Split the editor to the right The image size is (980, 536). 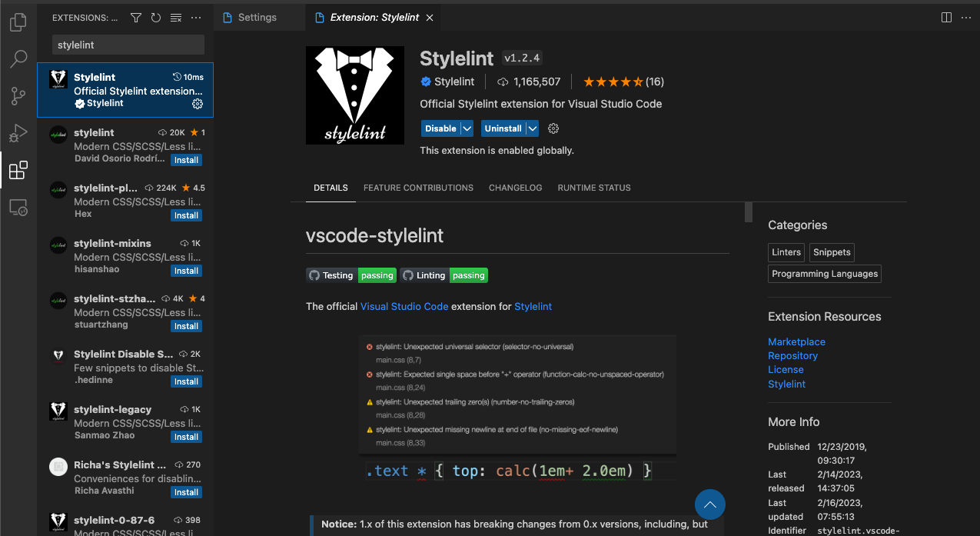[946, 17]
